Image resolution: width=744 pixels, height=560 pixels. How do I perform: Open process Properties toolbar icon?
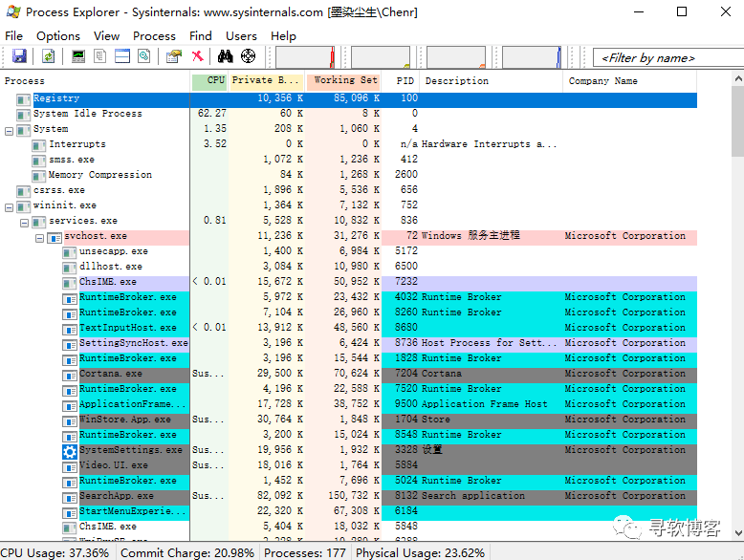coord(174,56)
